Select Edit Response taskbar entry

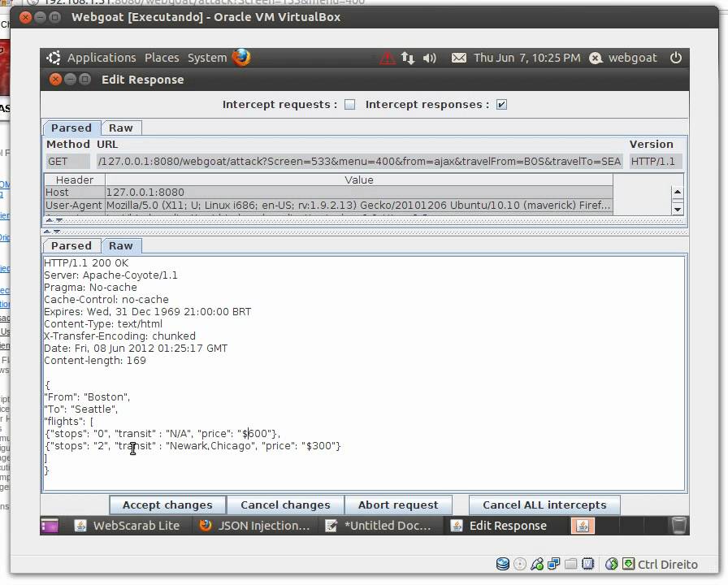[499, 526]
